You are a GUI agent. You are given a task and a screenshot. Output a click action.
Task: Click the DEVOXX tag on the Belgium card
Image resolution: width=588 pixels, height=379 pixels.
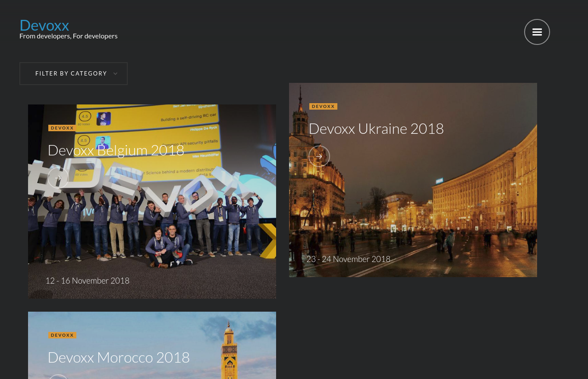[62, 128]
